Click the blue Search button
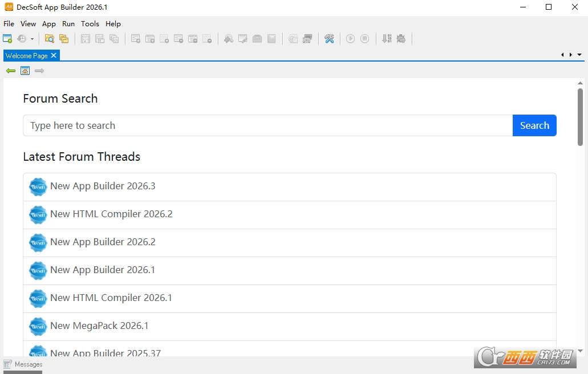Viewport: 588px width, 374px height. pyautogui.click(x=534, y=125)
